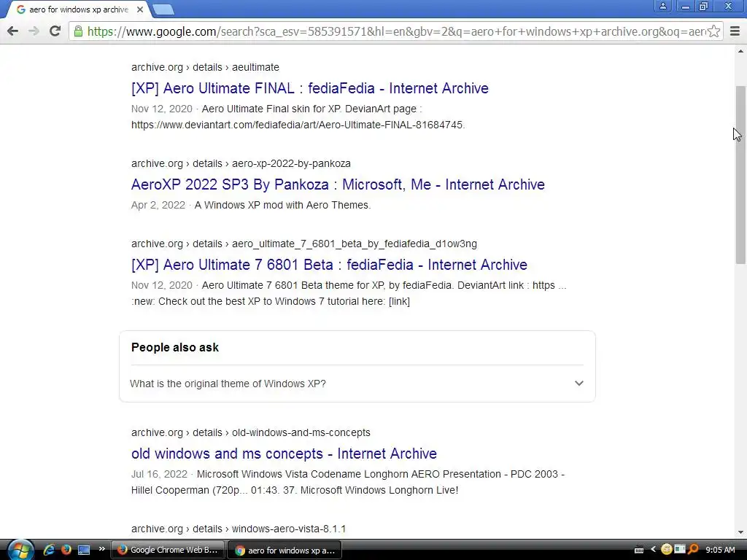This screenshot has width=747, height=560.
Task: Click the deviantart.com URL snippet text
Action: 298,125
